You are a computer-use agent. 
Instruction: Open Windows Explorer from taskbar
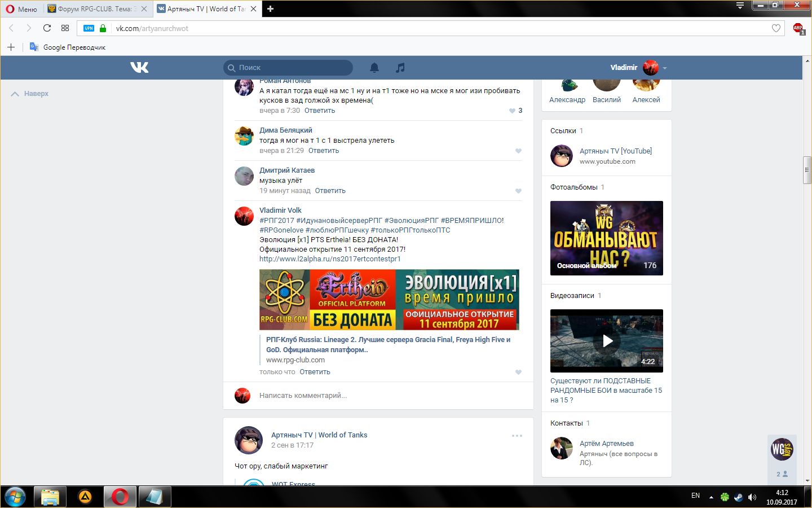50,497
